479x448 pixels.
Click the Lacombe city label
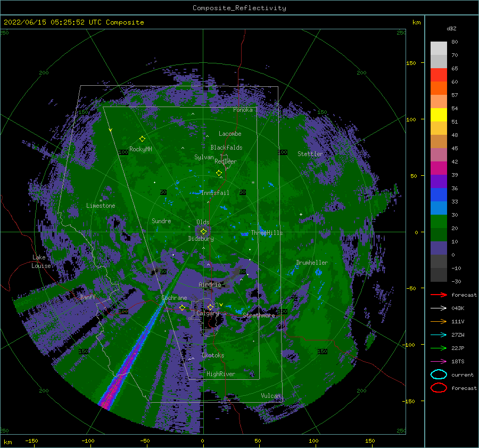pos(230,134)
